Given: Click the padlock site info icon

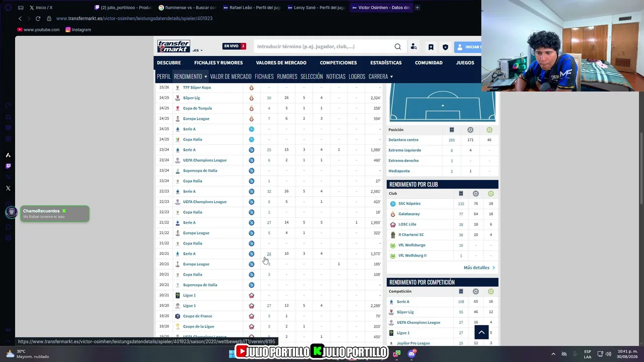Looking at the screenshot, I should pyautogui.click(x=49, y=19).
